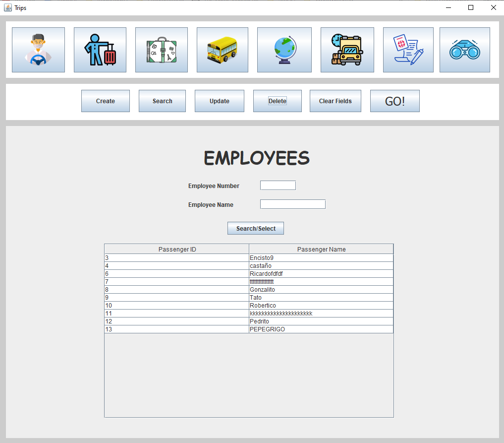504x443 pixels.
Task: Click the Passenger ID column header
Action: click(x=177, y=250)
